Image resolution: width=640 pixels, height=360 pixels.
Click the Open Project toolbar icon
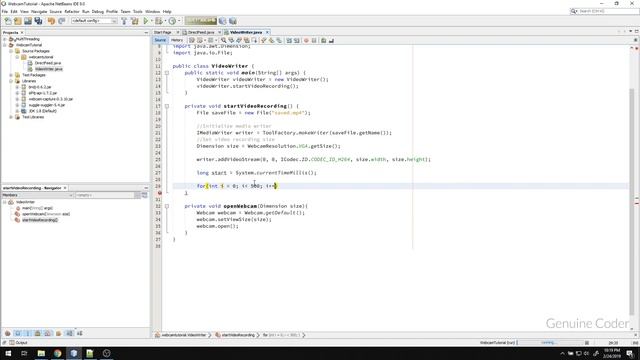pyautogui.click(x=28, y=21)
